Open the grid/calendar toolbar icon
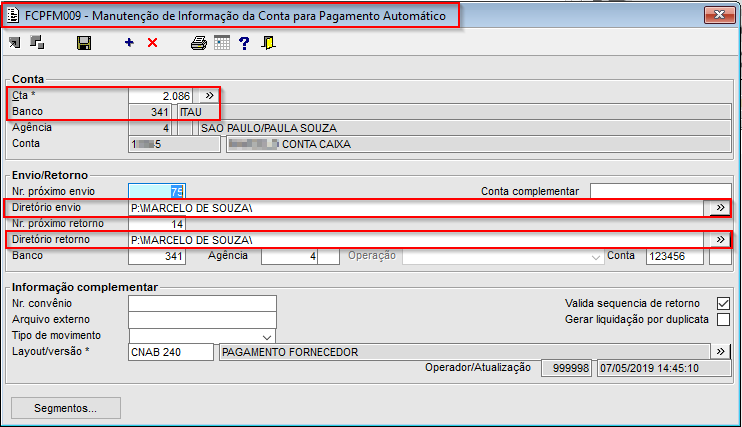 tap(222, 43)
